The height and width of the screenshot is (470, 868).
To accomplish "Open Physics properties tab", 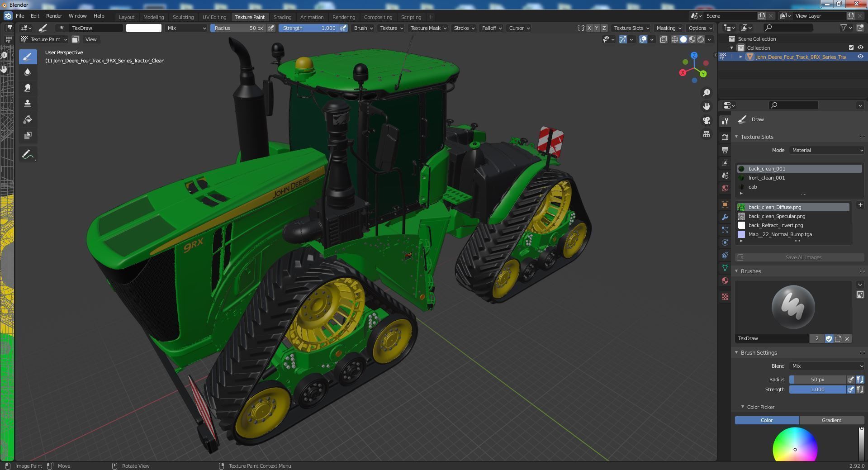I will 725,242.
